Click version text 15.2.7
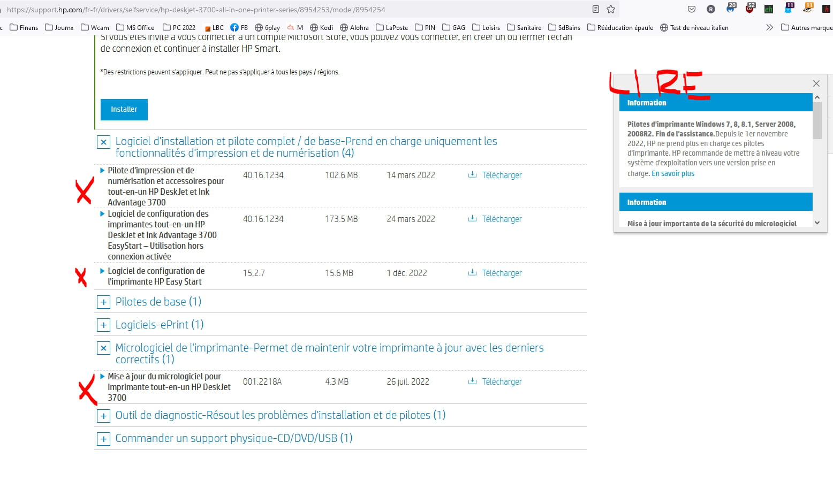The width and height of the screenshot is (833, 504). tap(254, 273)
